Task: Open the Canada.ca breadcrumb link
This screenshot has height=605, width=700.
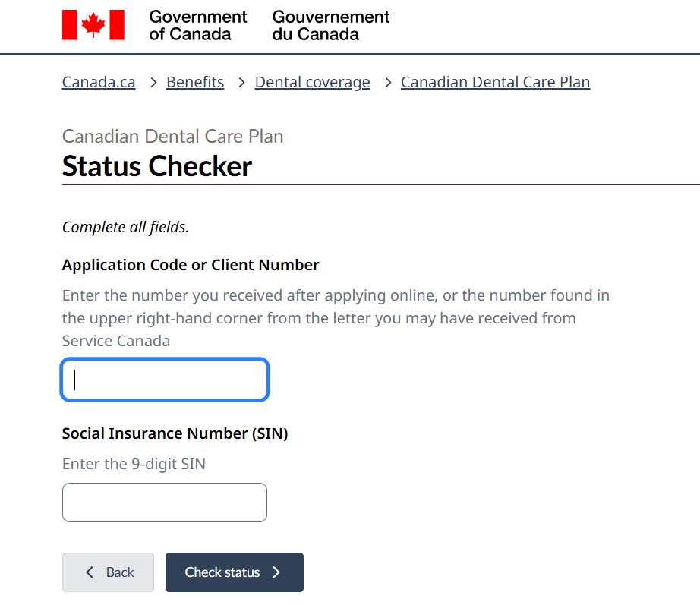Action: 99,82
